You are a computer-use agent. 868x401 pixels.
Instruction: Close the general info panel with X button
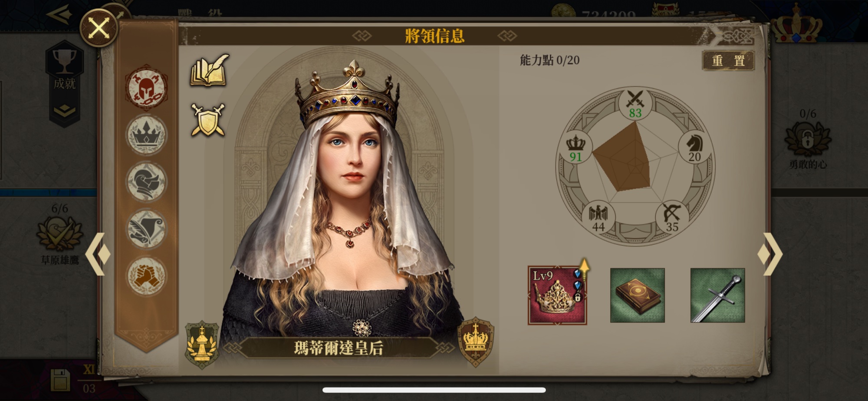99,29
